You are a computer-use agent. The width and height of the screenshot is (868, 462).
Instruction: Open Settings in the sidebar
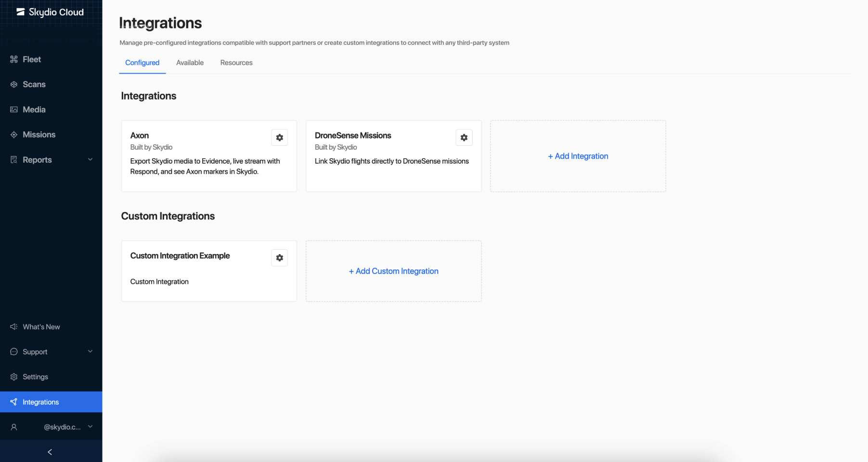pos(35,377)
